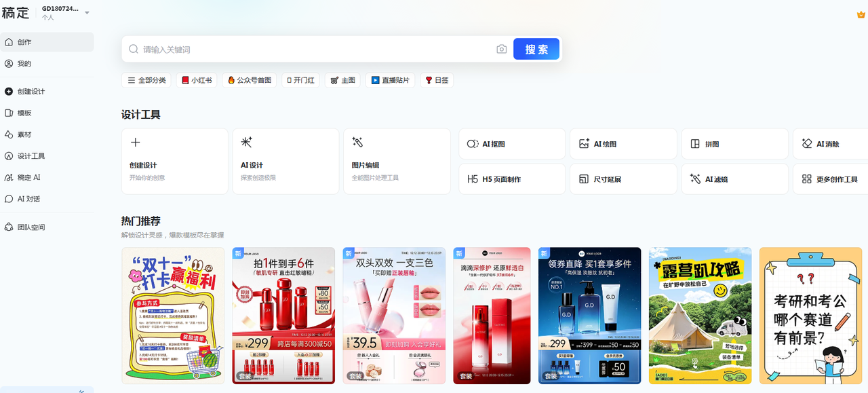Click the blue 搜索 button
Viewport: 868px width, 393px height.
(x=536, y=49)
